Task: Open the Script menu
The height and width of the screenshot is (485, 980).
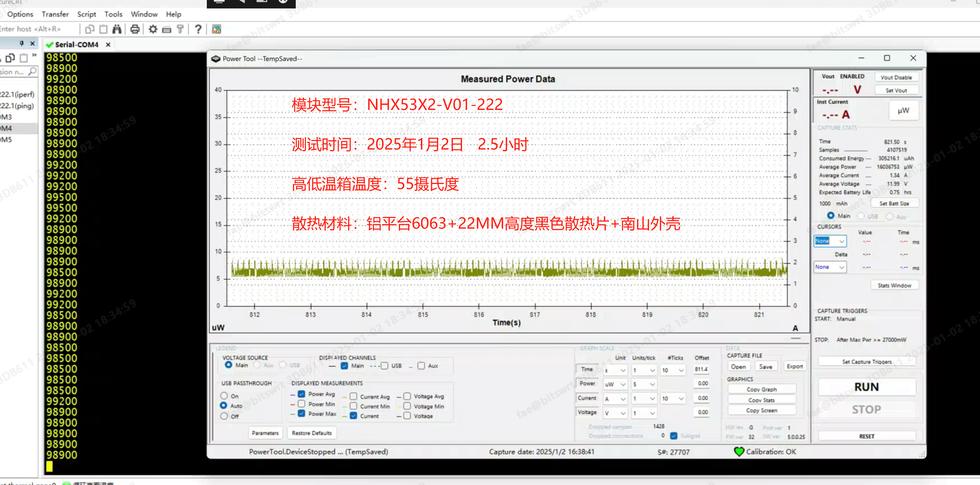Action: (86, 14)
